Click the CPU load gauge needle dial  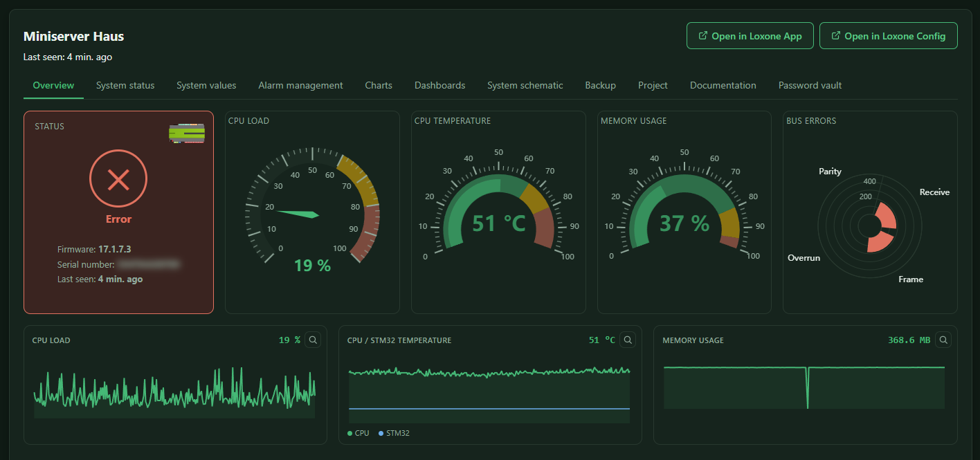click(313, 205)
